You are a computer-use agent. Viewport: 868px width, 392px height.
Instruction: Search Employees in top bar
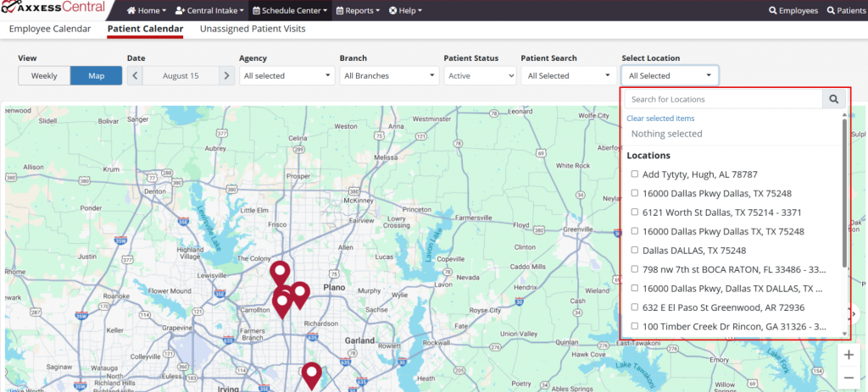pos(793,10)
